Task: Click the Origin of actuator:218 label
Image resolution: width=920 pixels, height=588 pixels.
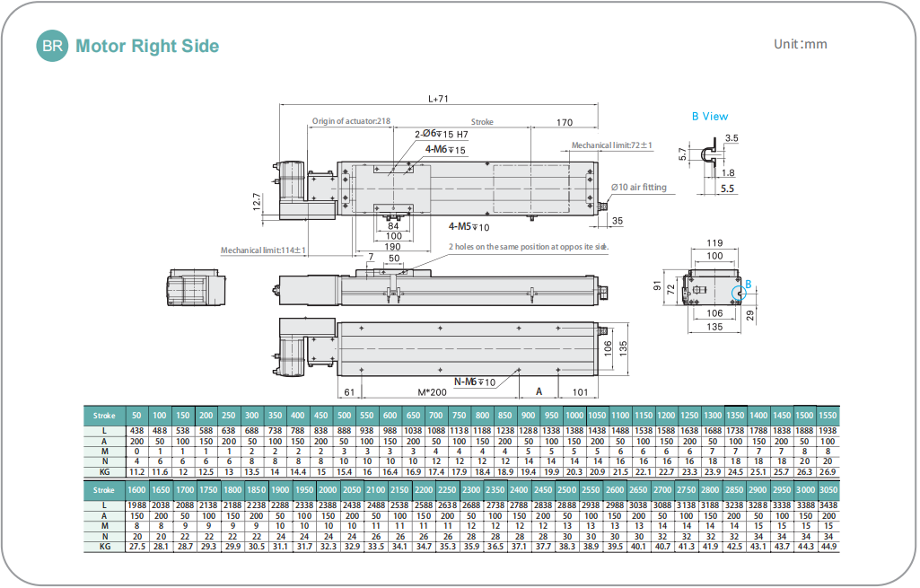Action: [x=351, y=121]
